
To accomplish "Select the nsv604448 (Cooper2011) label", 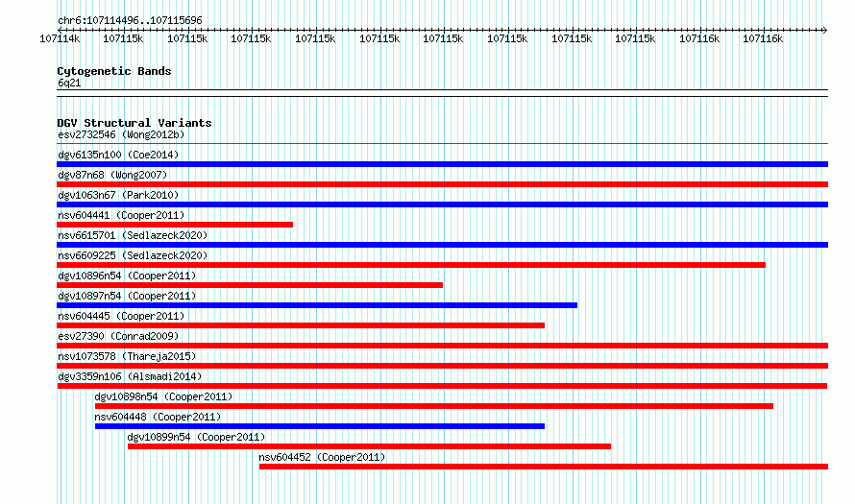I will (x=158, y=417).
